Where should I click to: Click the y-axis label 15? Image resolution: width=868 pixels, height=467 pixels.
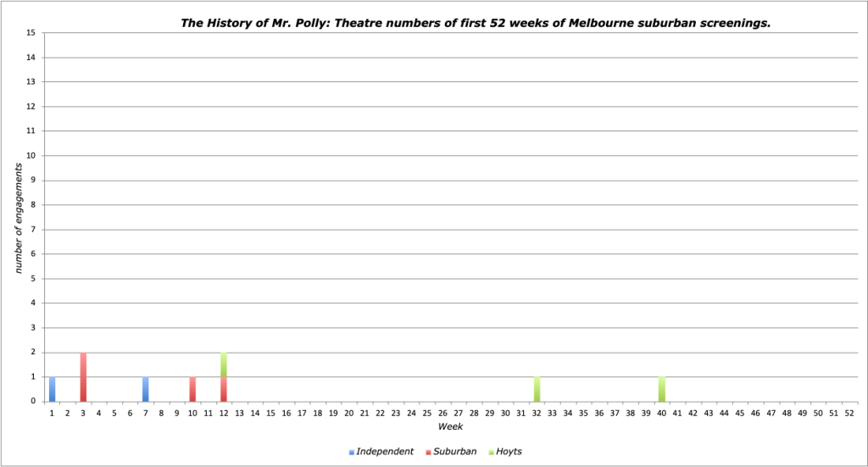point(31,33)
